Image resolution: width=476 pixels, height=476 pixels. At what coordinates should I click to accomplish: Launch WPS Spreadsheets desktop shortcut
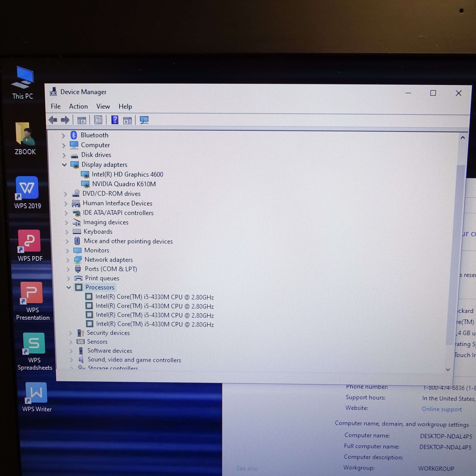click(34, 352)
